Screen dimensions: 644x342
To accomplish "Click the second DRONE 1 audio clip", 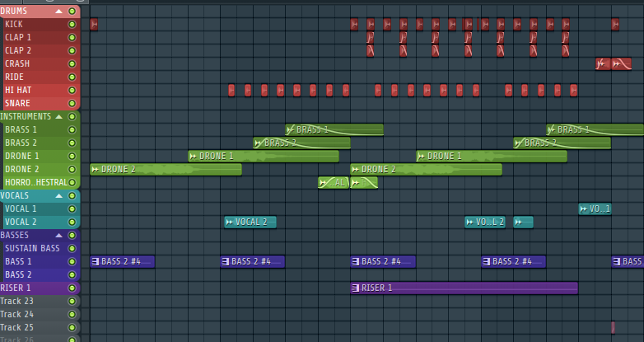I will pos(479,157).
